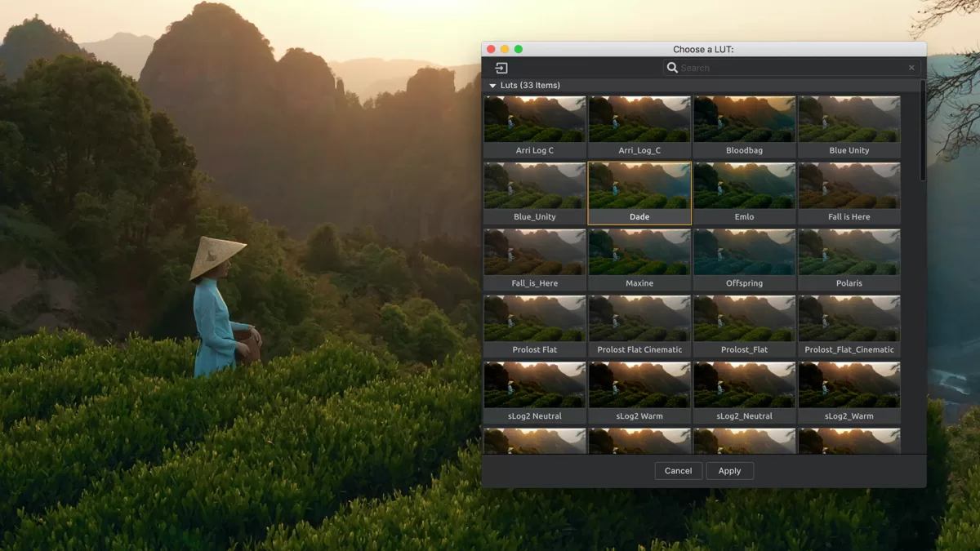Select the Prolost_Flat LUT thumbnail

coord(744,327)
